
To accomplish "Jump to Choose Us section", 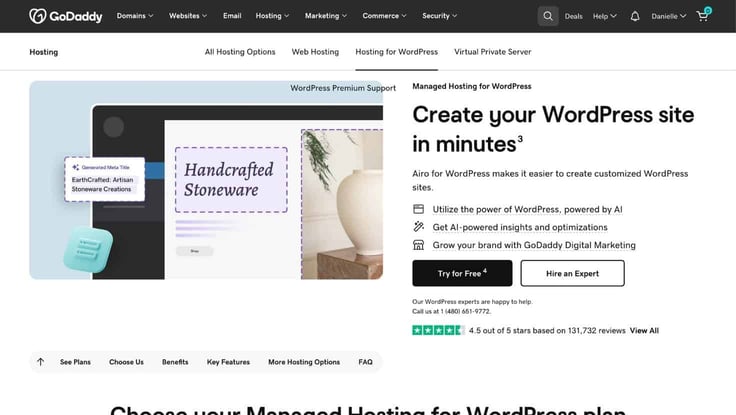I will click(x=126, y=362).
